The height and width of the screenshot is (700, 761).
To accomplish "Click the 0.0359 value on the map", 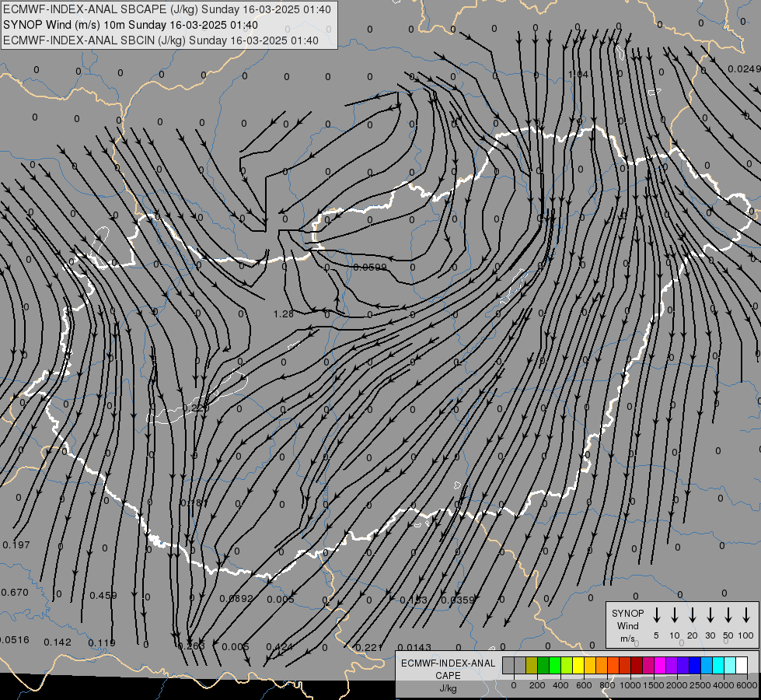I will [x=457, y=600].
